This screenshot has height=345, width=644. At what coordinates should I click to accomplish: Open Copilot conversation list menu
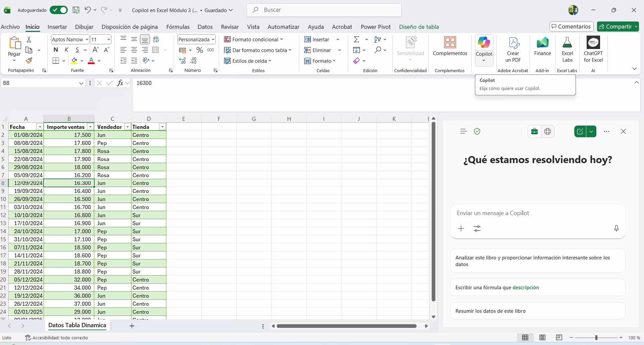(x=464, y=132)
